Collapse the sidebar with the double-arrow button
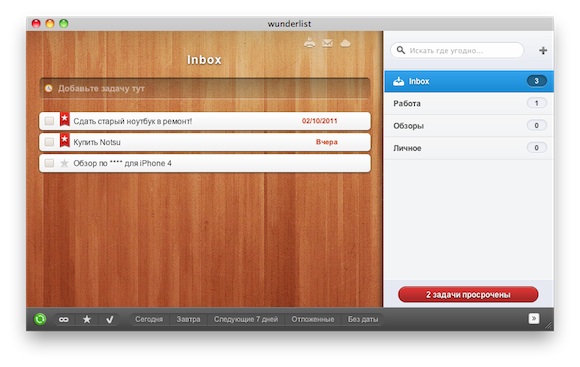Screen dimensions: 580x367 pyautogui.click(x=534, y=319)
